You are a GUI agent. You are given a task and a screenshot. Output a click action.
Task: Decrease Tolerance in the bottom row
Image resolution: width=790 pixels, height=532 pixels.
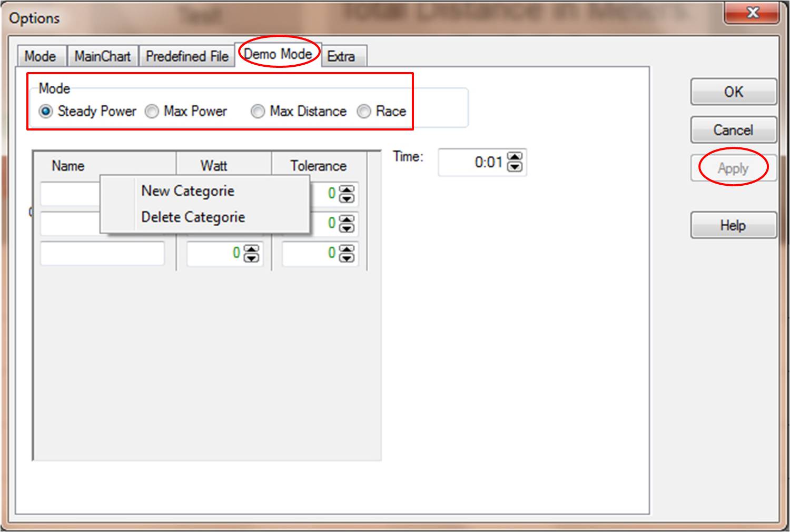(x=347, y=258)
